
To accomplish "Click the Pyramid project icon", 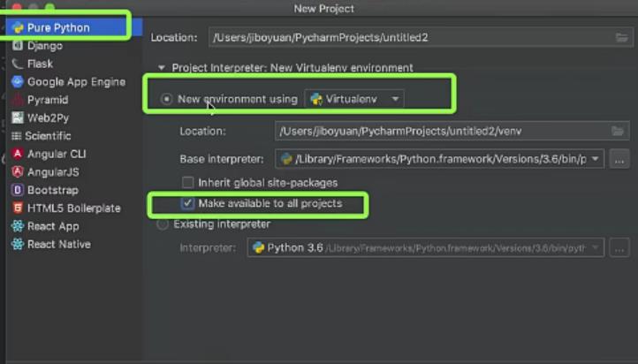I will 18,100.
